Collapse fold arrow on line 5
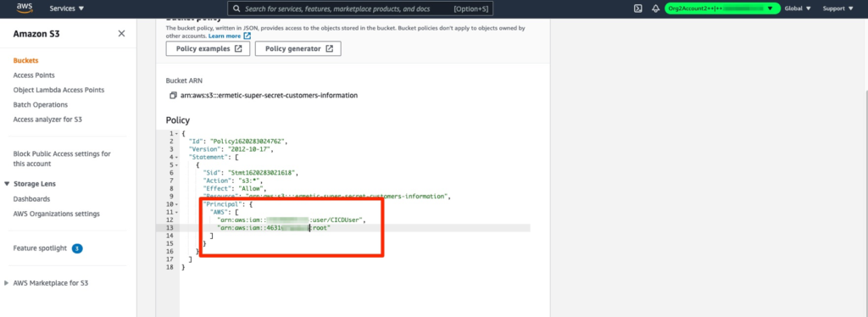 coord(176,165)
